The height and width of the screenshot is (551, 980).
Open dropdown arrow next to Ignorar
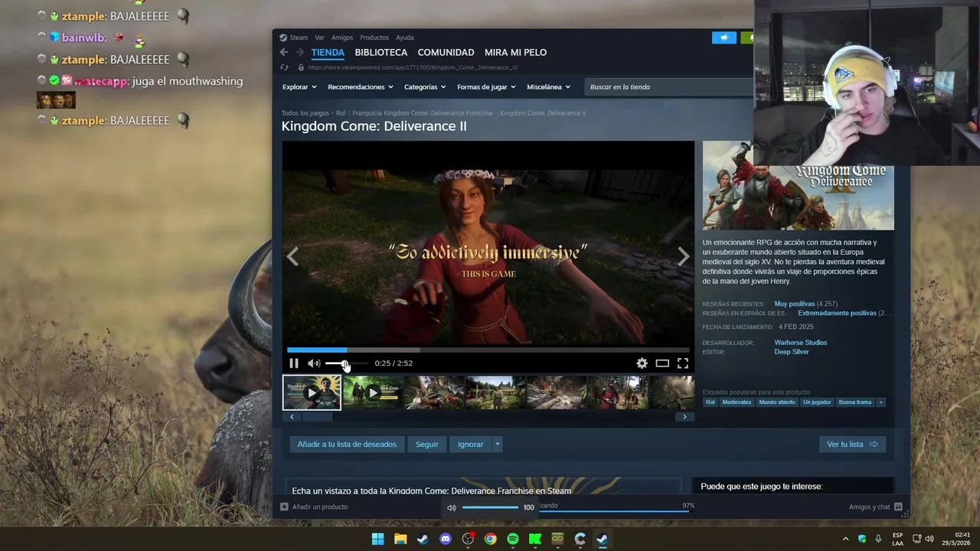tap(497, 445)
